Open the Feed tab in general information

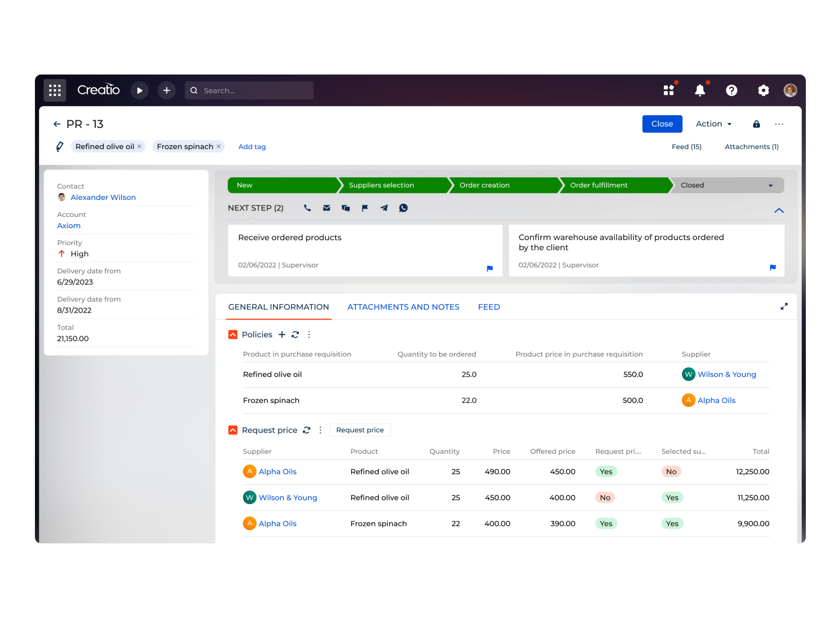[488, 307]
